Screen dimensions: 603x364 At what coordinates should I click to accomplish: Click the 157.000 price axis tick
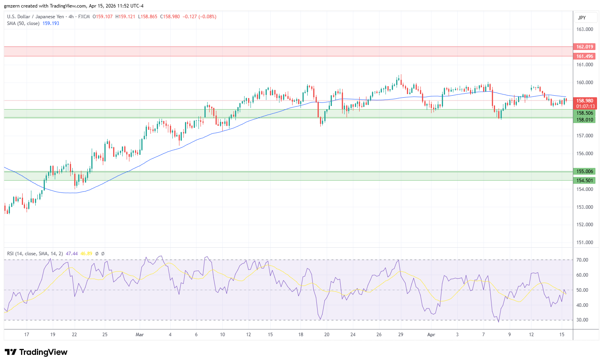(585, 136)
